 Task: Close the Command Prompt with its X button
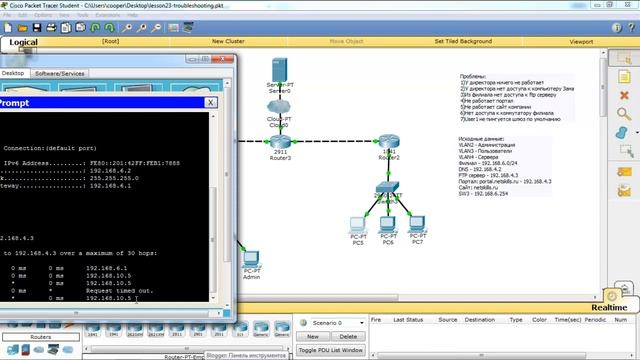[x=210, y=102]
